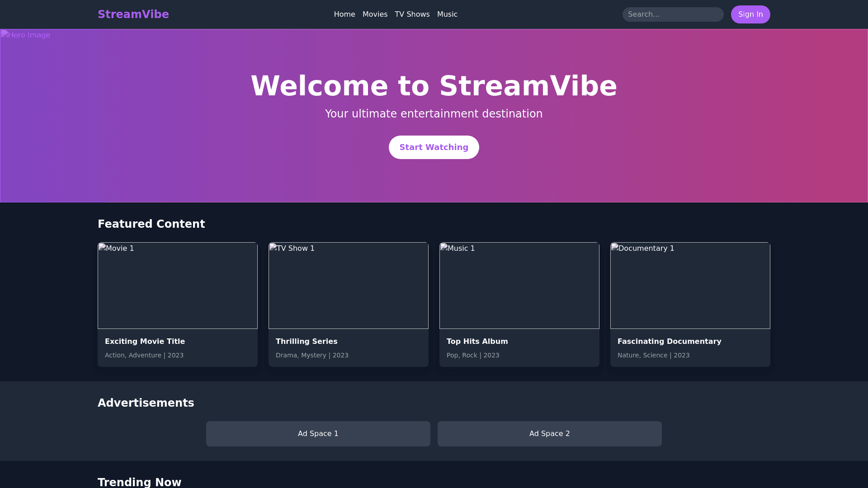Select the Fascinating Documentary title
868x488 pixels.
[x=669, y=342]
